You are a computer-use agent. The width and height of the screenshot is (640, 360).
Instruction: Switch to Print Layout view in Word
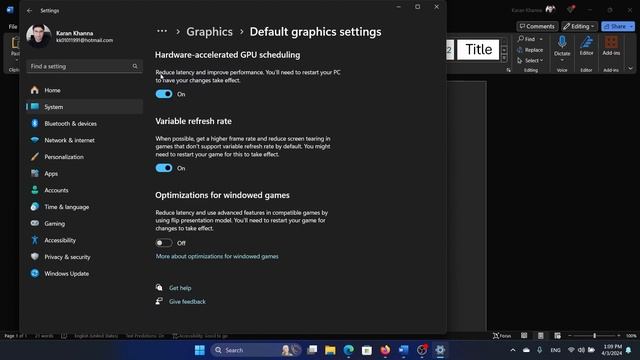pyautogui.click(x=540, y=336)
